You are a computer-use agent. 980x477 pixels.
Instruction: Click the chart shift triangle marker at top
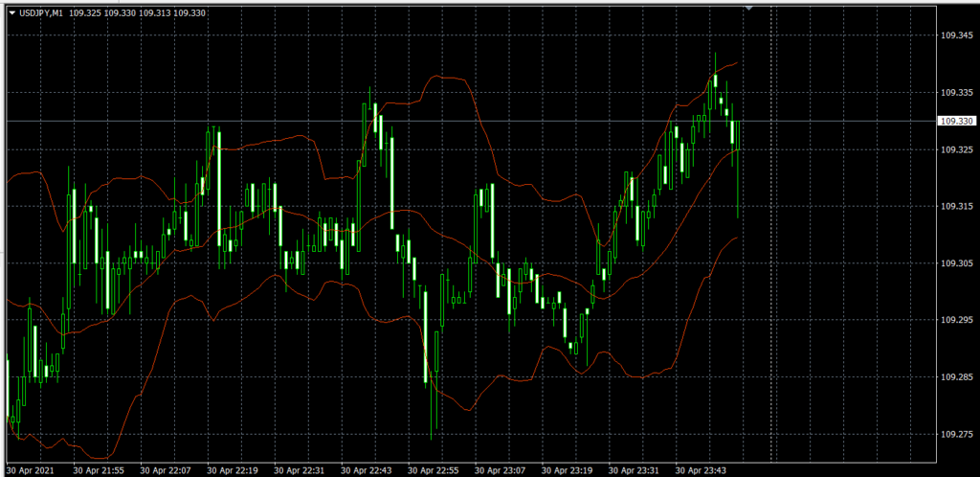[x=748, y=8]
